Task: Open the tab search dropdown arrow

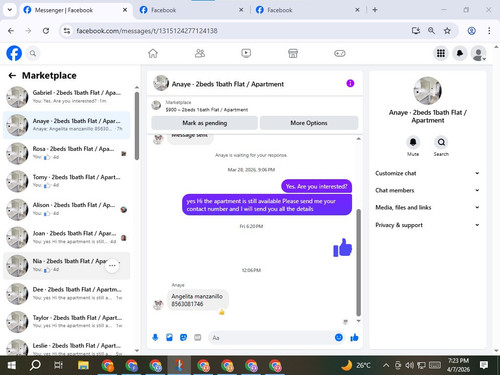Action: pyautogui.click(x=10, y=10)
